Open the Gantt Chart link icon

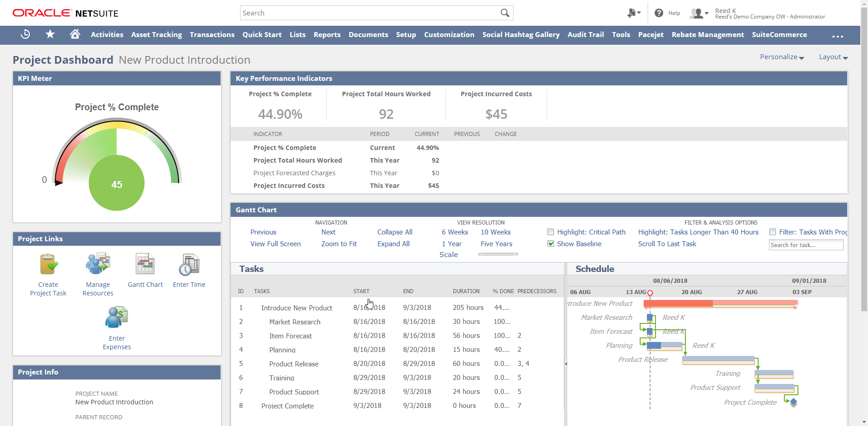(145, 265)
